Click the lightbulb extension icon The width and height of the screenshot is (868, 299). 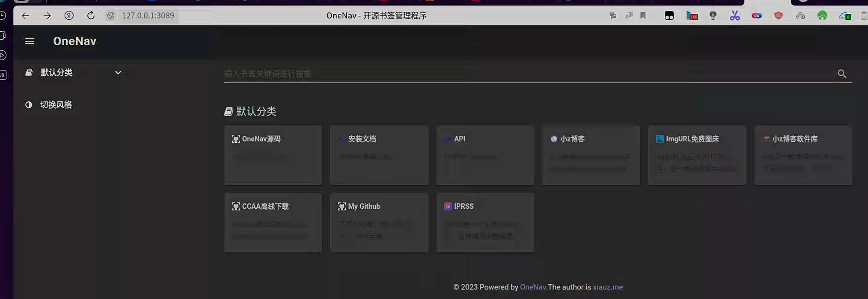[x=713, y=16]
